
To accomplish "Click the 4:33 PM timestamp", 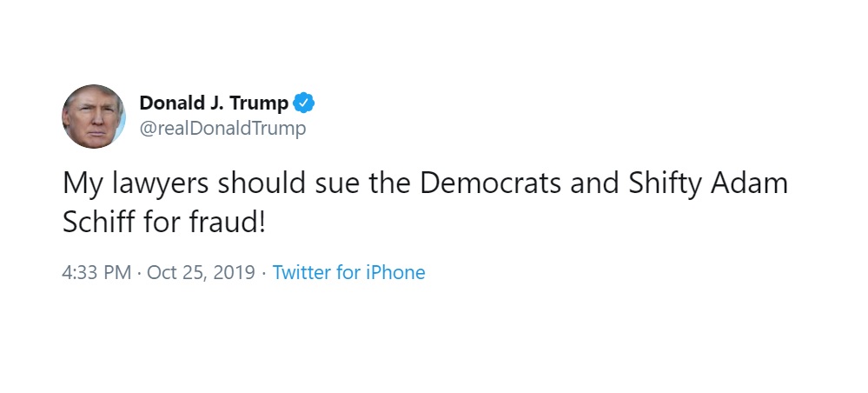I will pos(96,273).
